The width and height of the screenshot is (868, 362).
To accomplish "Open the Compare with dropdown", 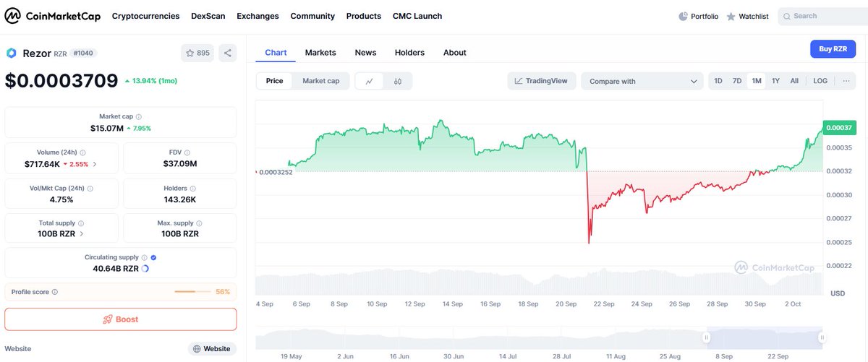I will coord(642,81).
